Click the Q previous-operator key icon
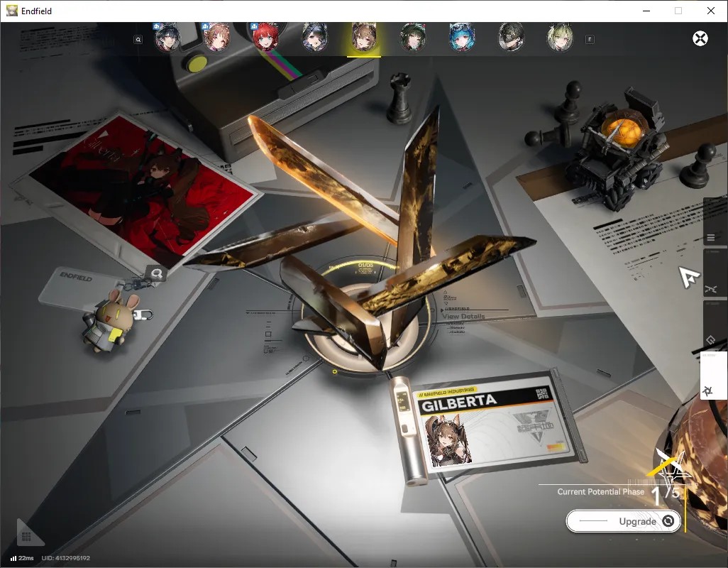Viewport: 728px width, 568px height. (x=138, y=40)
